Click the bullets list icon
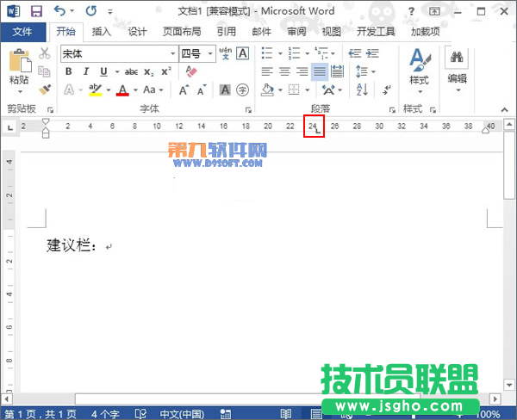 pos(267,53)
